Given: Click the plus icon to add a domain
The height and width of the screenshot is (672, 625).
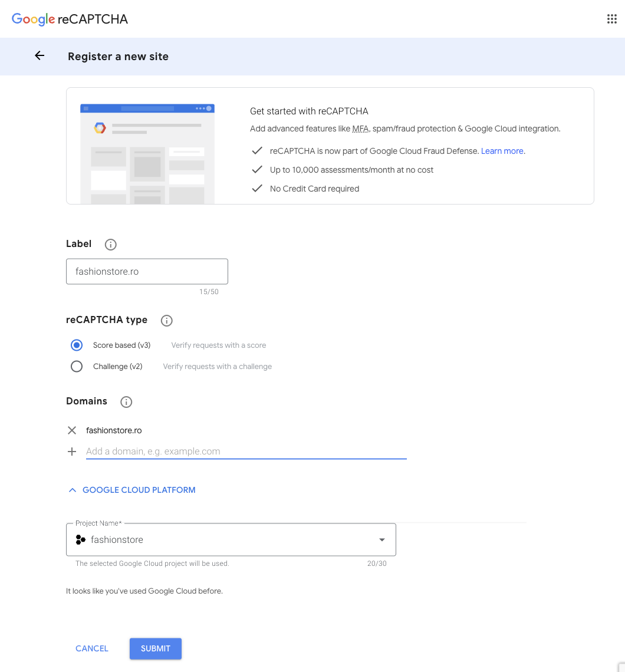Looking at the screenshot, I should 72,452.
